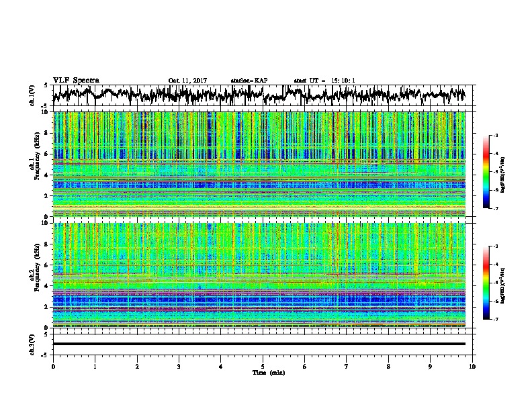
Task: Click the "station=KAP" header label
Action: (x=249, y=81)
